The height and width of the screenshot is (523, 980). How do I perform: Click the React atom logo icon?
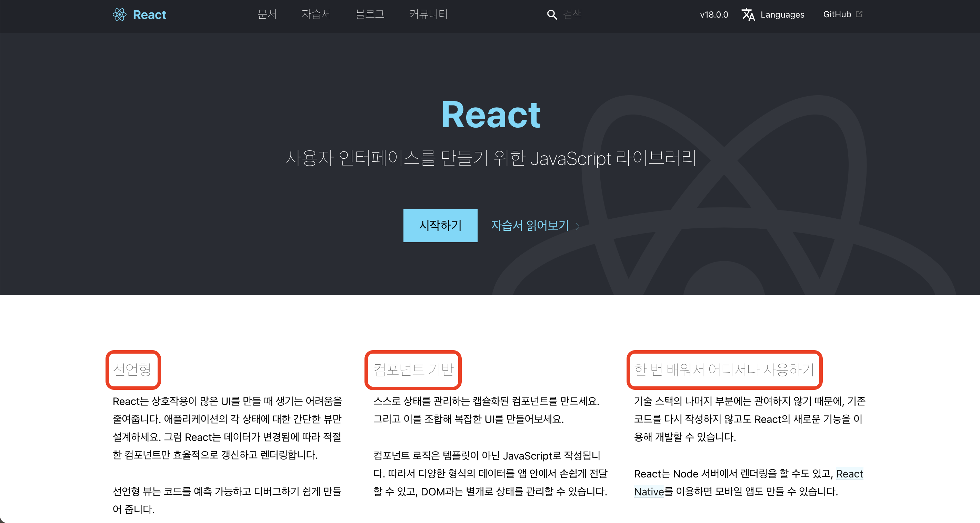click(119, 14)
